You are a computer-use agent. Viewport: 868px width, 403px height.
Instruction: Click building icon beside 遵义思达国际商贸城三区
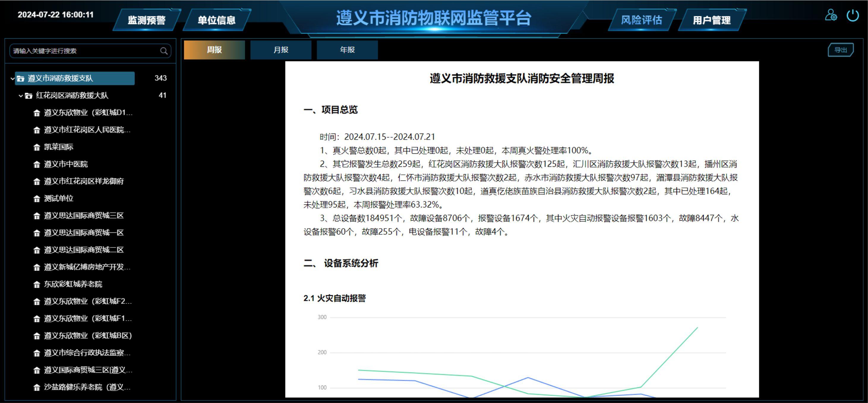click(37, 216)
